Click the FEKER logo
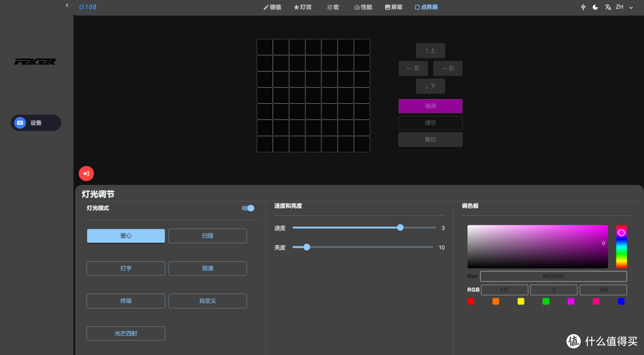 pos(35,61)
